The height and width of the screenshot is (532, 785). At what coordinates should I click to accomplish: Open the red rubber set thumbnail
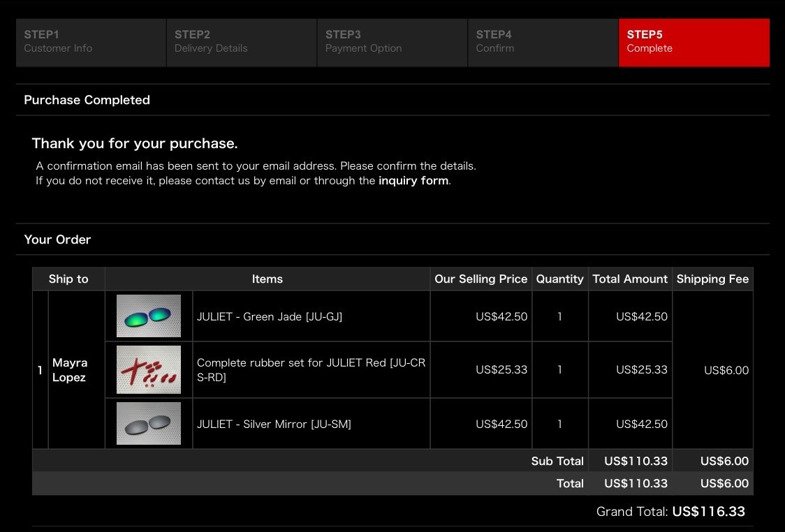tap(149, 369)
